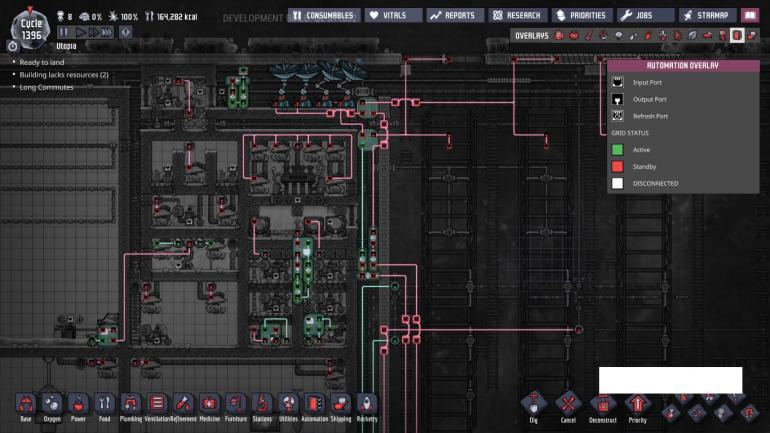
Task: Select the Automation build category
Action: (314, 406)
